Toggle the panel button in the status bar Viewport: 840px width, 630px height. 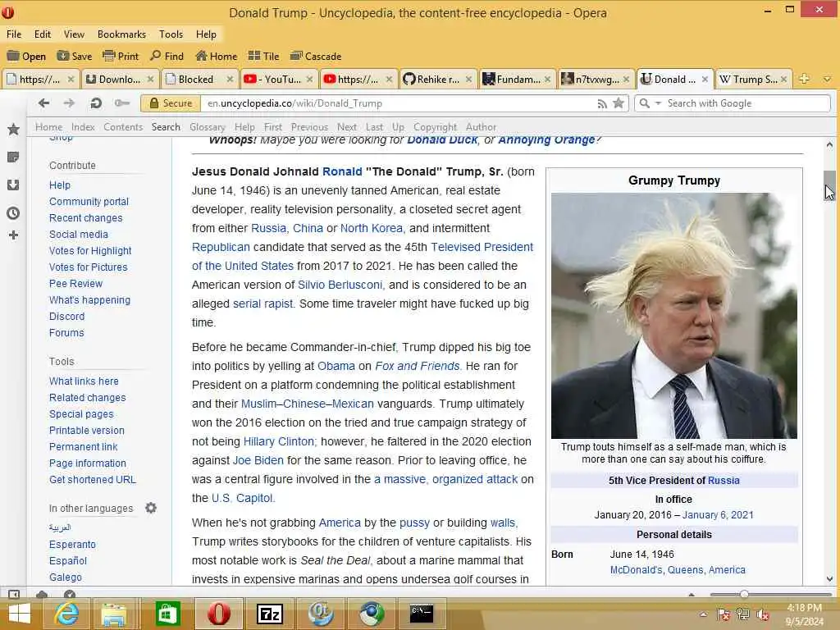point(14,595)
